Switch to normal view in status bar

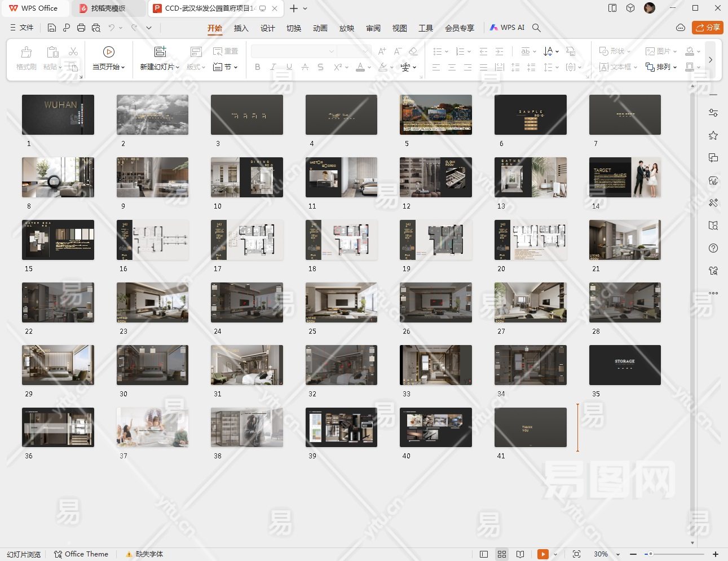483,554
